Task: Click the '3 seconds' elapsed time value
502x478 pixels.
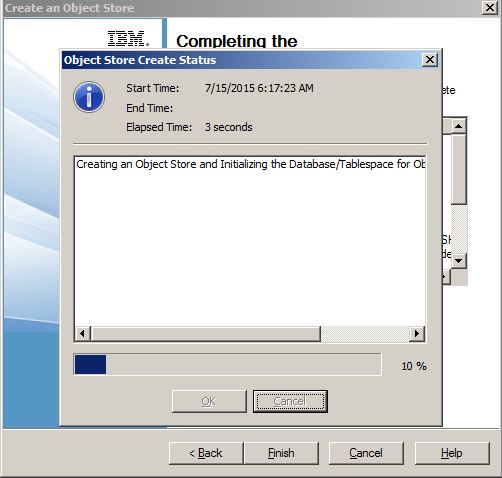Action: (x=228, y=127)
